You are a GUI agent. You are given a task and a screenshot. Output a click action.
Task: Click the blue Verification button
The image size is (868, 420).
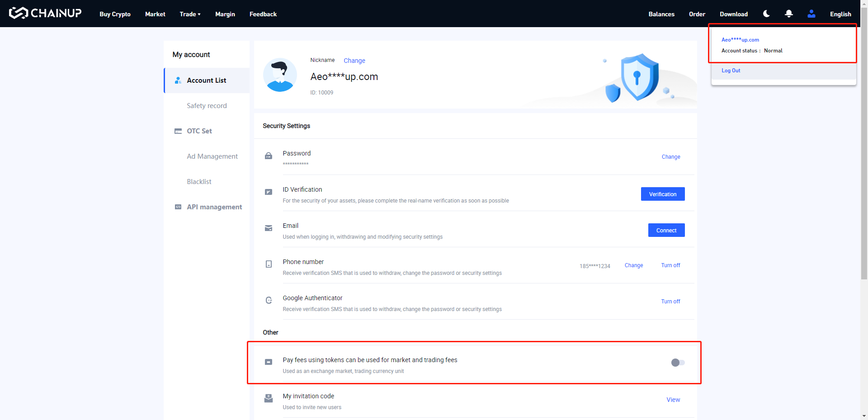coord(663,194)
